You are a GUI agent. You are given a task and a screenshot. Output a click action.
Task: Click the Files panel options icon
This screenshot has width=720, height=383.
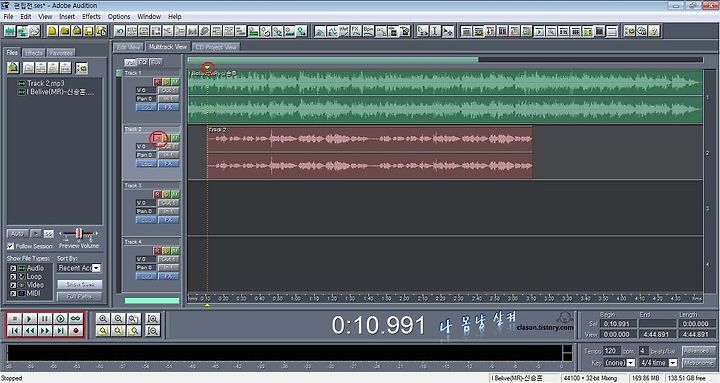click(82, 68)
